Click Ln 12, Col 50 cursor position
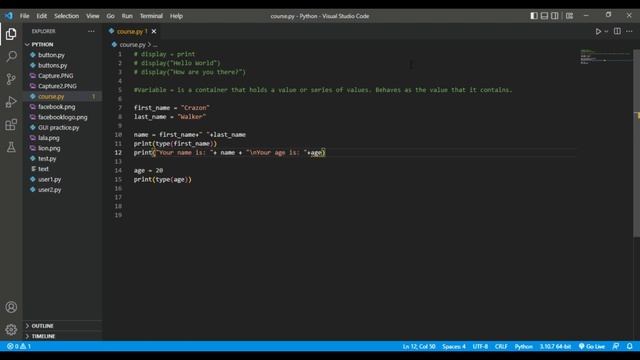 point(419,347)
